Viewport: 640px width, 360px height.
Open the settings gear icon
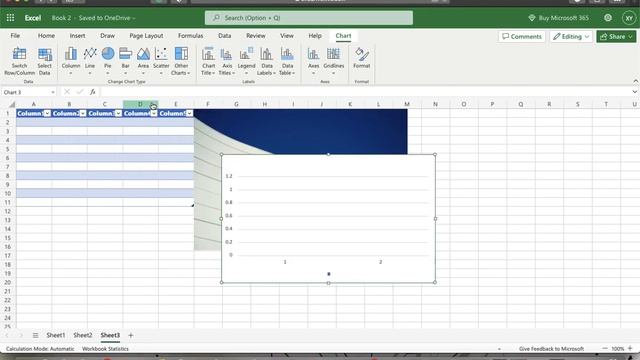(608, 18)
